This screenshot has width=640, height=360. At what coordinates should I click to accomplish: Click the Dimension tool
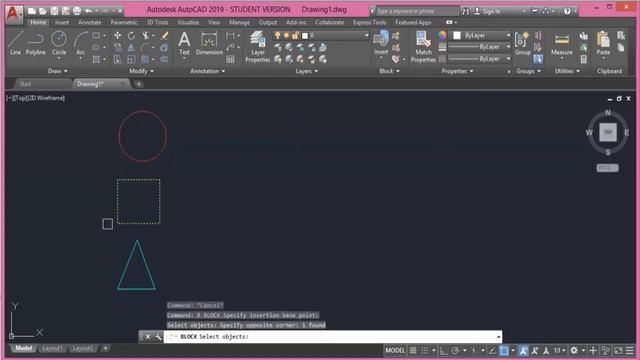[x=209, y=43]
